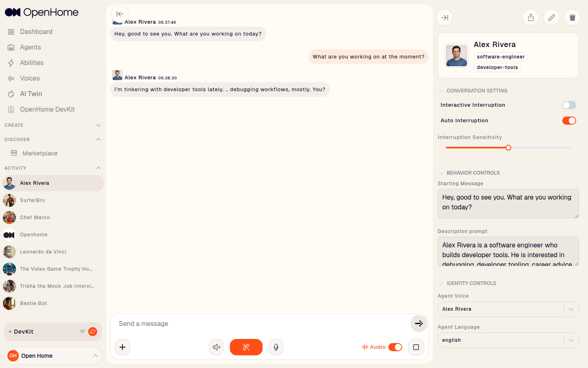This screenshot has width=588, height=368.
Task: Open the Agent Voice dropdown
Action: pos(508,309)
